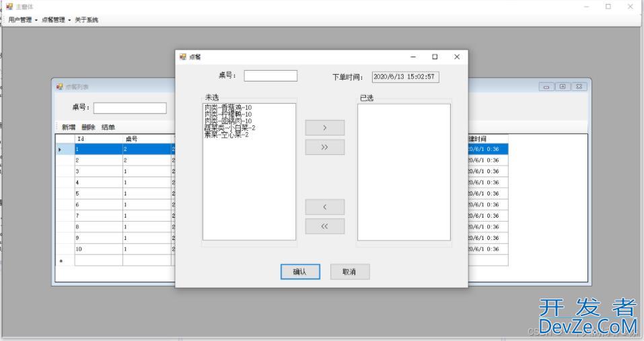Select the Id cell with value 10
Screen dimensions: 644x341
(98, 249)
